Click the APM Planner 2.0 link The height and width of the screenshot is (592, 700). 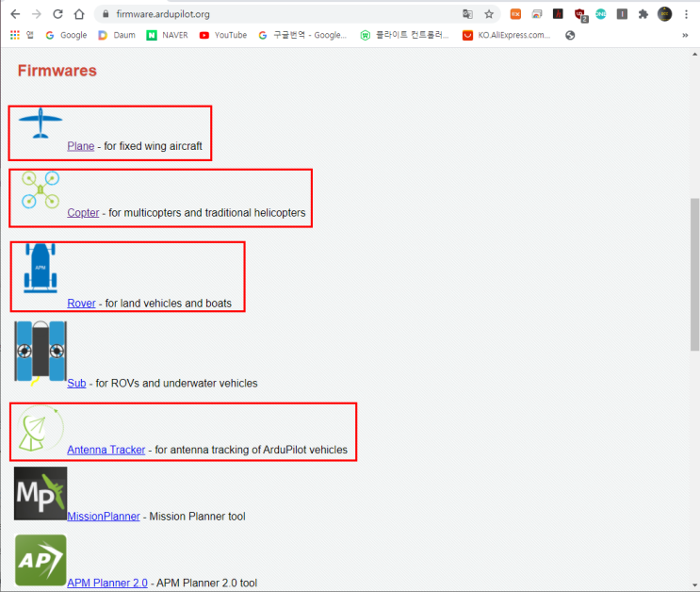[107, 583]
